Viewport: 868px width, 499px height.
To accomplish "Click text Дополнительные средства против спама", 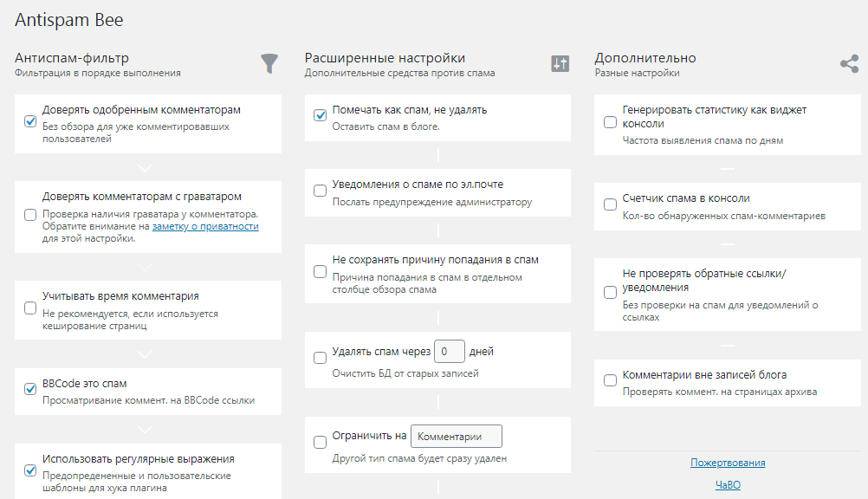I will 399,73.
